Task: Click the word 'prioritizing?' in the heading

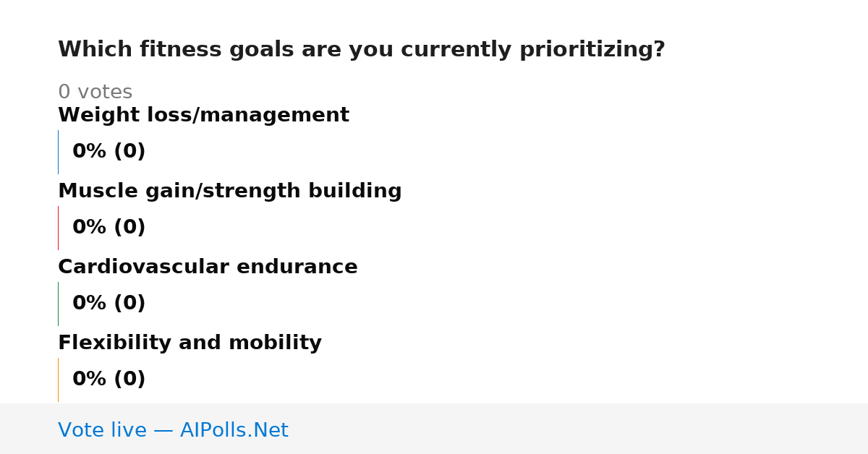Action: coord(592,50)
